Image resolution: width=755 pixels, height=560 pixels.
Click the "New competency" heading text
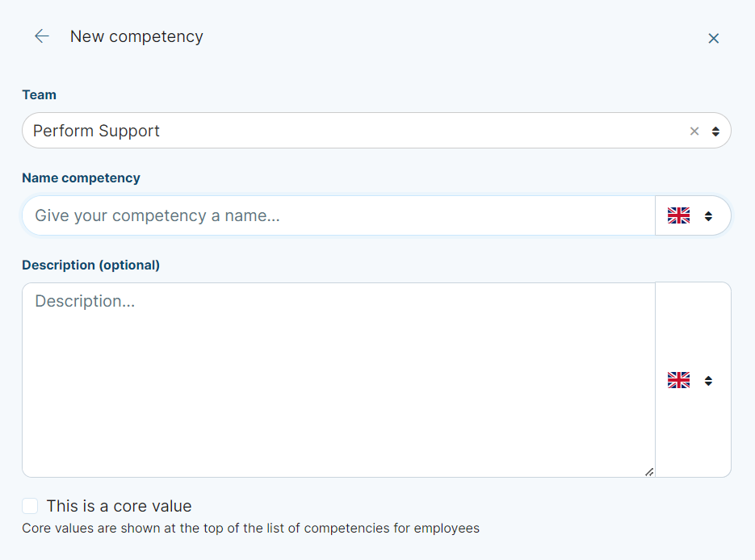click(x=136, y=36)
